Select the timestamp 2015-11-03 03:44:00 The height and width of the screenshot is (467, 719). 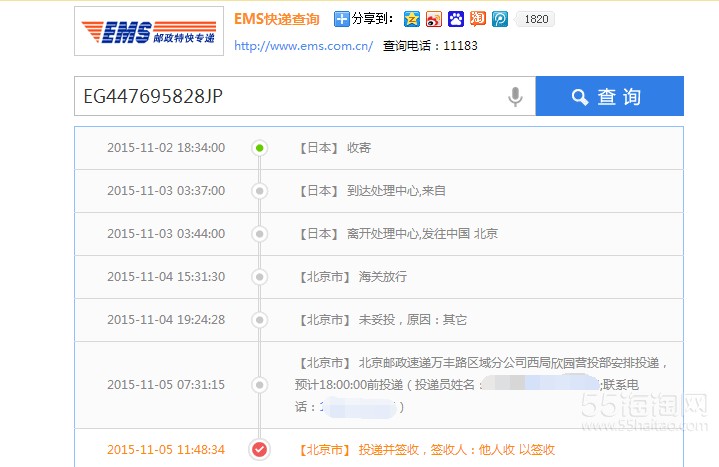click(166, 234)
